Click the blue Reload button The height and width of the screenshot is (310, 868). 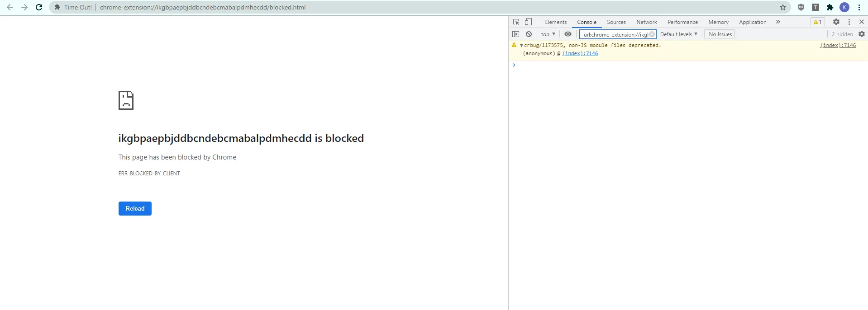[135, 208]
